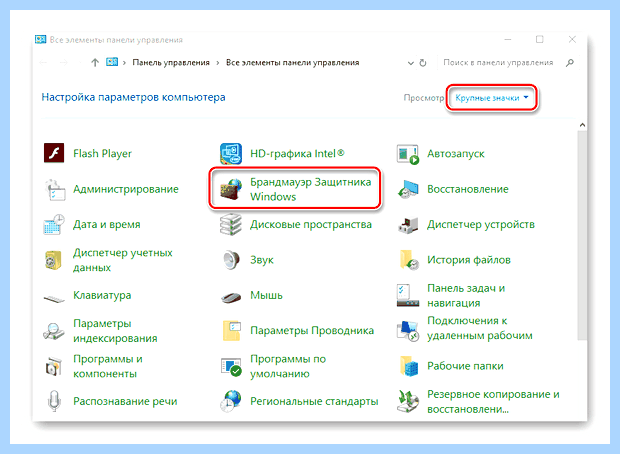
Task: Open the Администрирование text link
Action: 126,189
